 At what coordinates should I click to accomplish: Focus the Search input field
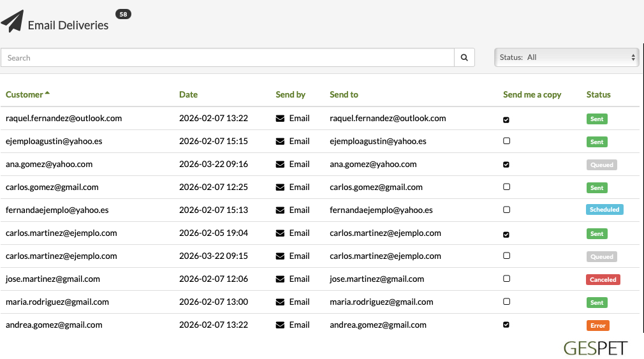[227, 58]
